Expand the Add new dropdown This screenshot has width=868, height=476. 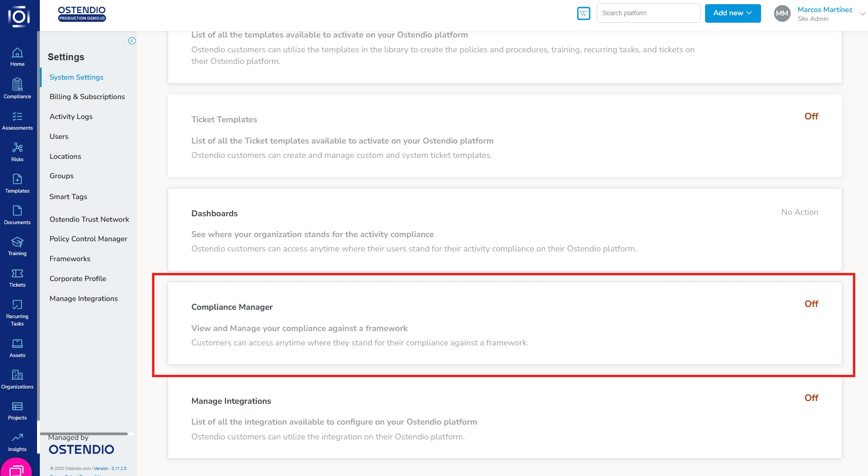pos(732,13)
